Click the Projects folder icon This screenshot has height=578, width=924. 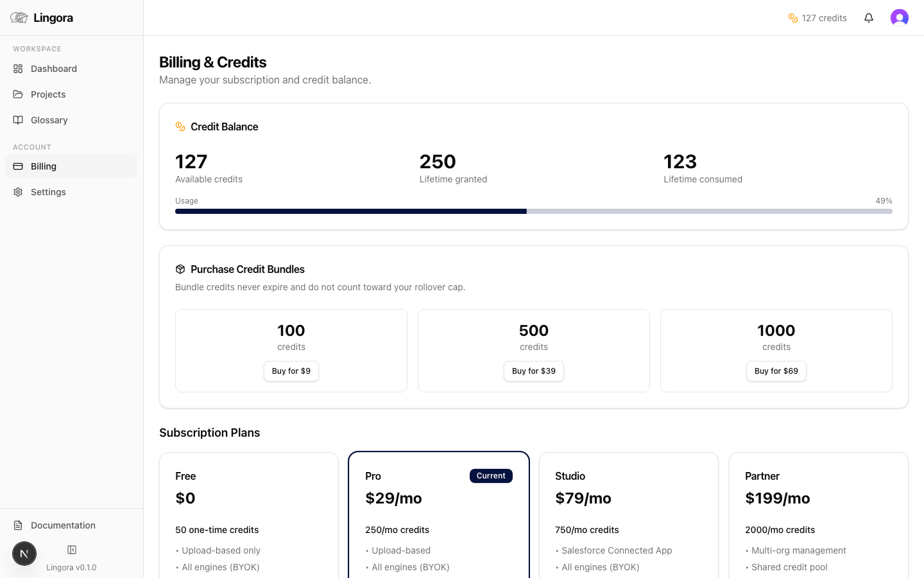(x=18, y=94)
